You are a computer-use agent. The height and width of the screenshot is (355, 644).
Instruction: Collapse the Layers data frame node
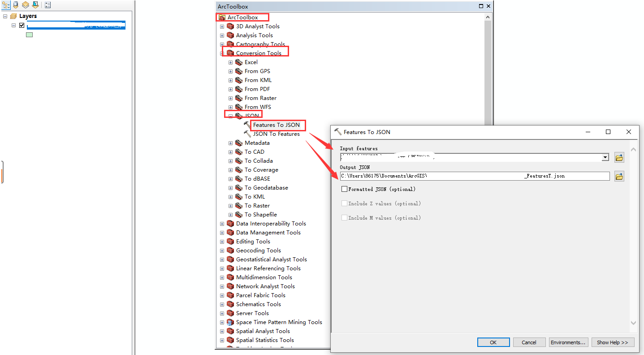[x=5, y=16]
